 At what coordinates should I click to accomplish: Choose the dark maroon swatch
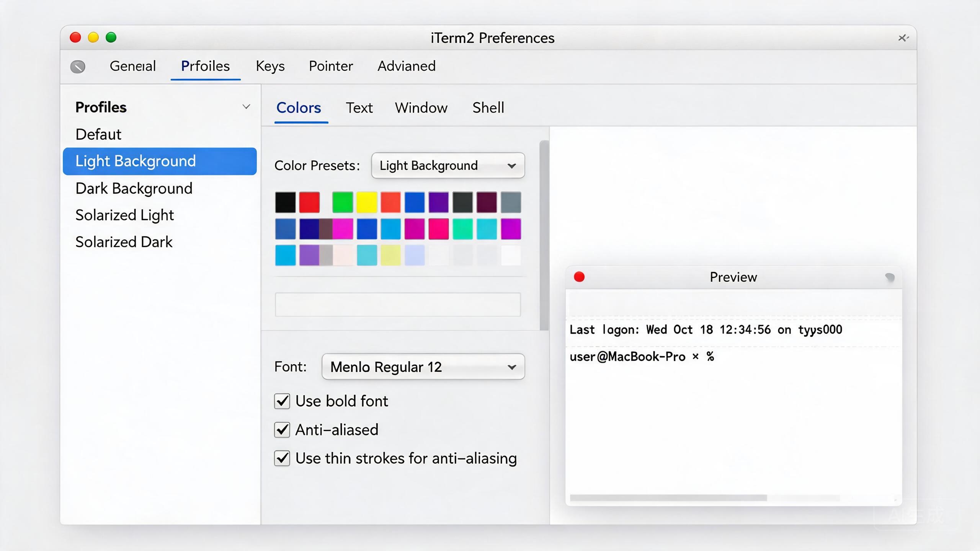pyautogui.click(x=487, y=202)
